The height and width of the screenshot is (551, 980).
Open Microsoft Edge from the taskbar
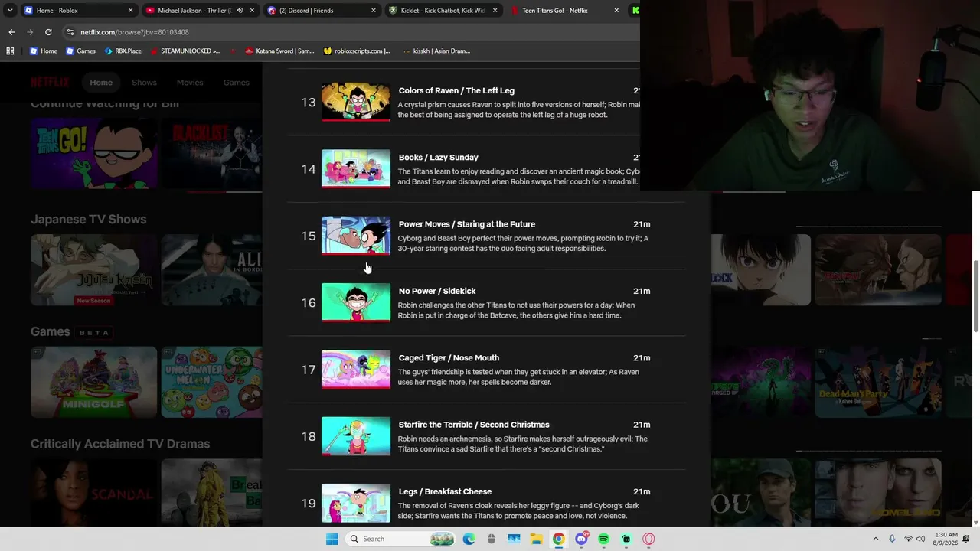point(469,539)
